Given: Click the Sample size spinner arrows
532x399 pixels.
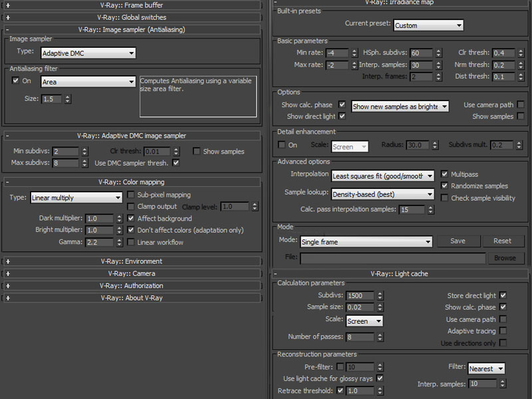Looking at the screenshot, I should click(x=380, y=307).
